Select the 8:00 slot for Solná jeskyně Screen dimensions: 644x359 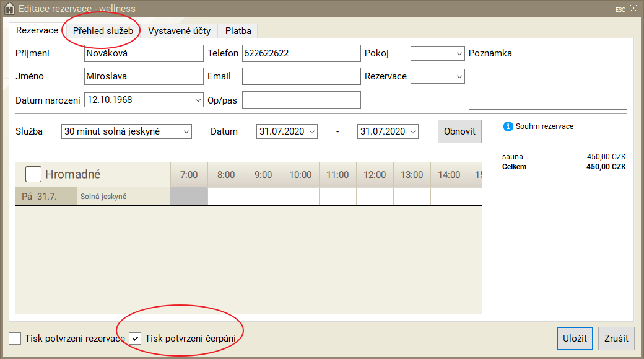click(x=226, y=197)
